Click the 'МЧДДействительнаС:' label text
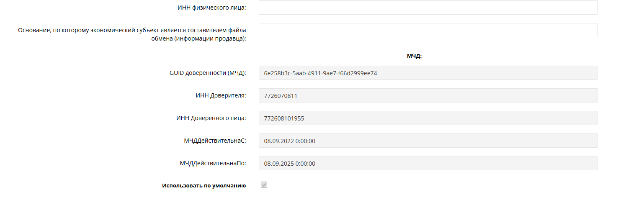Viewport: 644px width, 205px height. pos(212,141)
